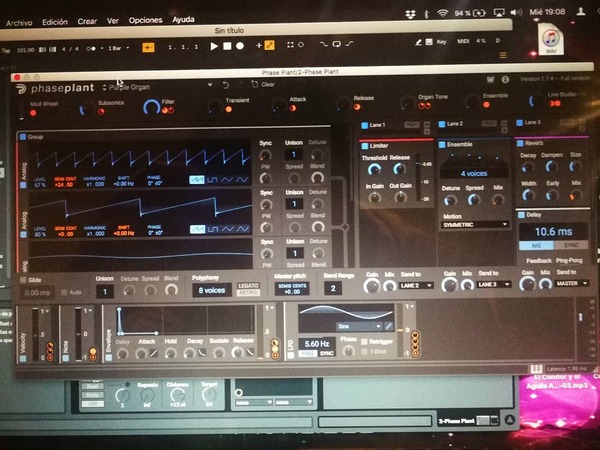Click the pencil edit icon in the LFO
This screenshot has width=600, height=450.
pos(388,326)
